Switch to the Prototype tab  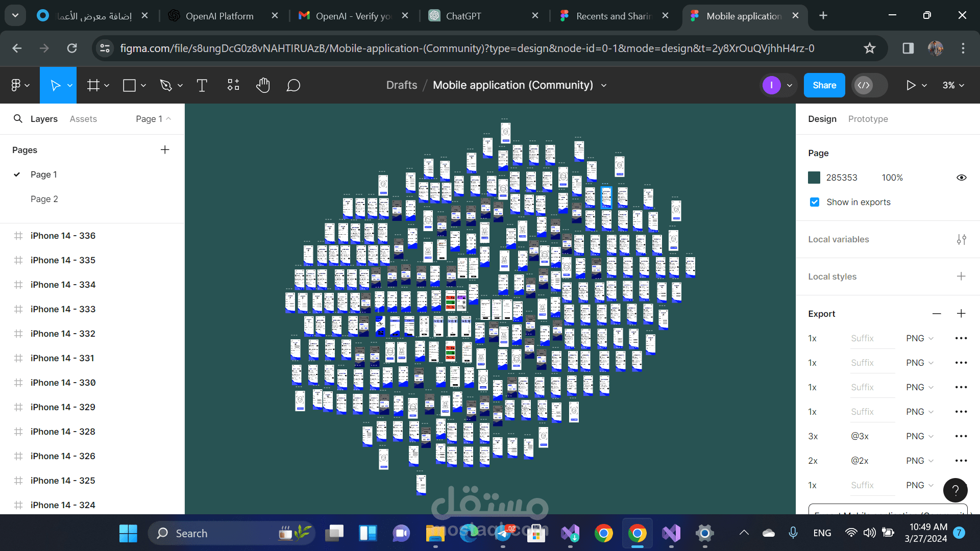[x=868, y=119]
